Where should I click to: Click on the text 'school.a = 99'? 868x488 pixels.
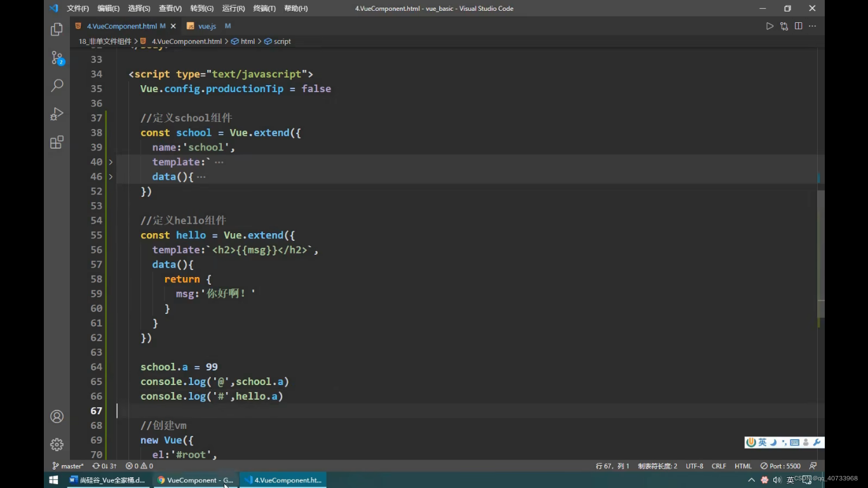coord(179,367)
